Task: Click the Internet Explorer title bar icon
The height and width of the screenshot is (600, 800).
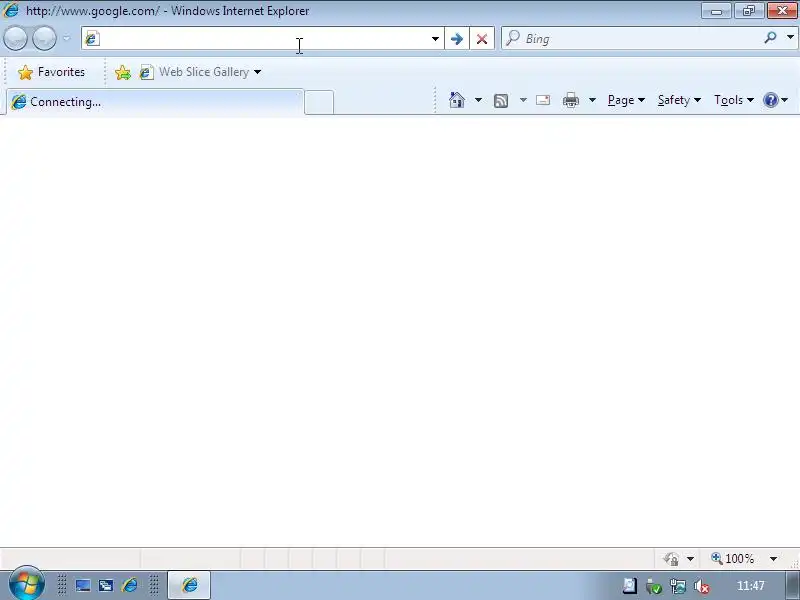Action: [10, 10]
